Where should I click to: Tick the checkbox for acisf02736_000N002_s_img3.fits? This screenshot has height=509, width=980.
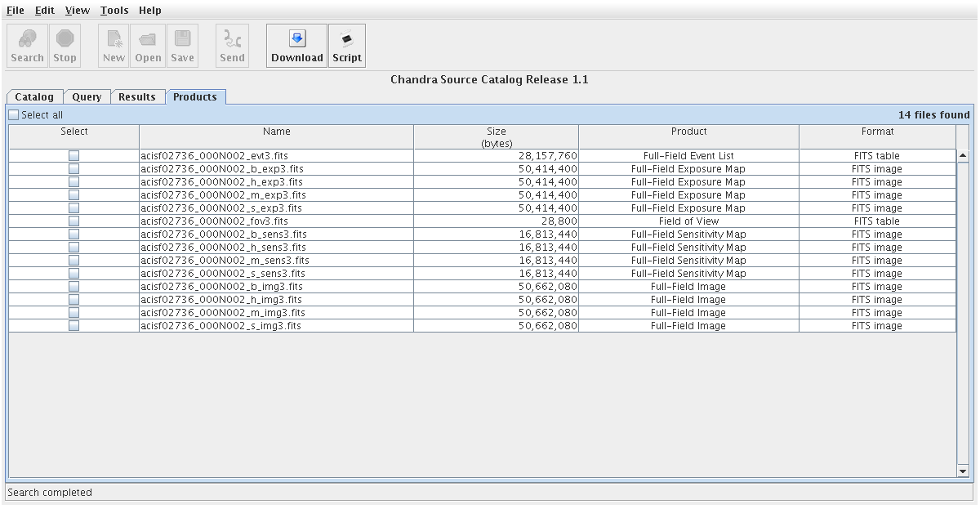[74, 326]
